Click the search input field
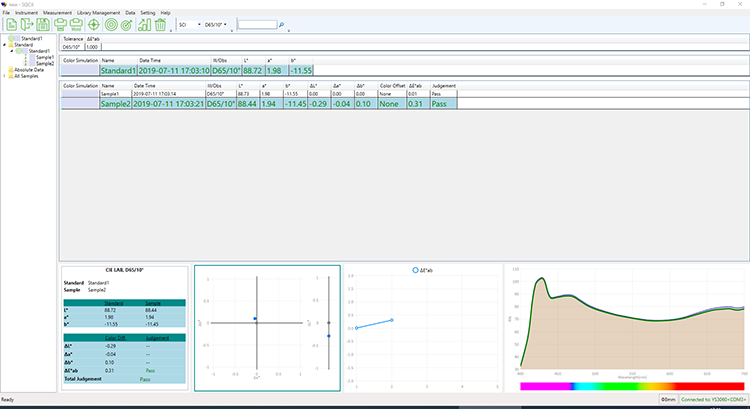The width and height of the screenshot is (750, 409). point(257,24)
